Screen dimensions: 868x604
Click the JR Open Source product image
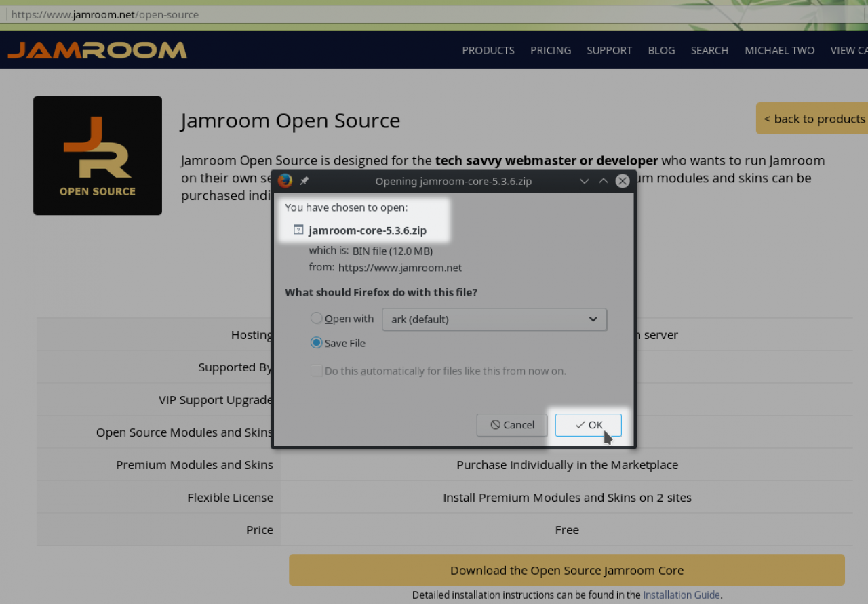[98, 156]
